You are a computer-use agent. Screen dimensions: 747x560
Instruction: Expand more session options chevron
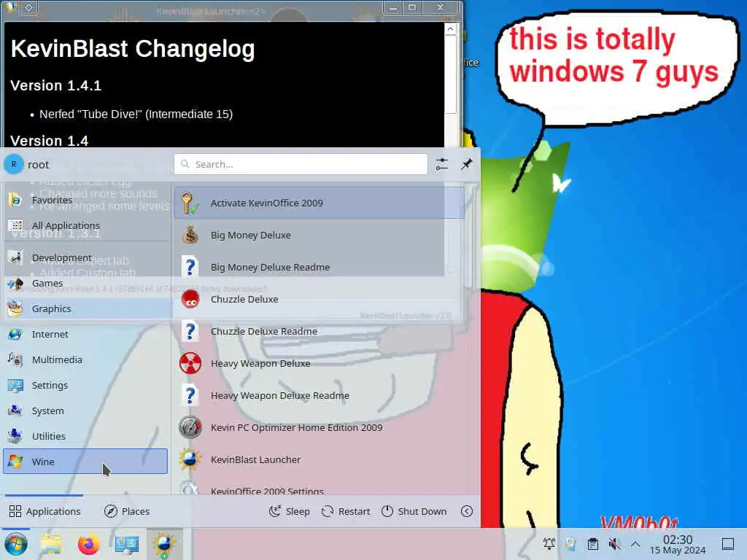pos(467,511)
